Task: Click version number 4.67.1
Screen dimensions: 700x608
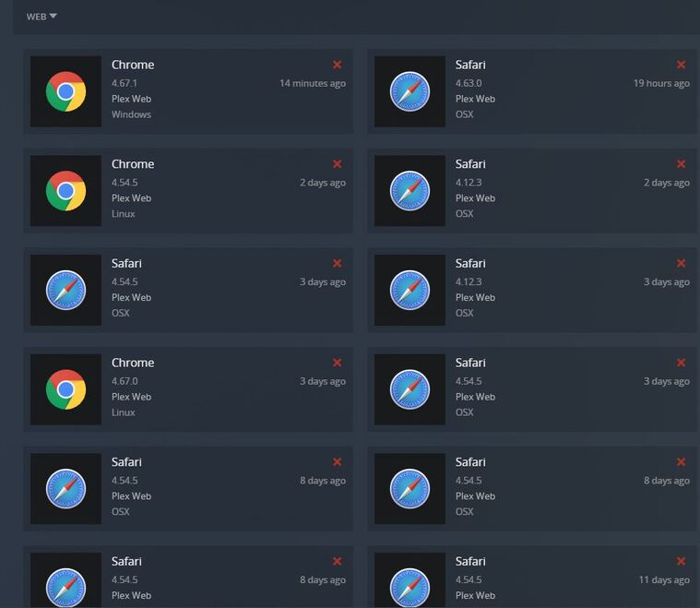Action: (125, 84)
